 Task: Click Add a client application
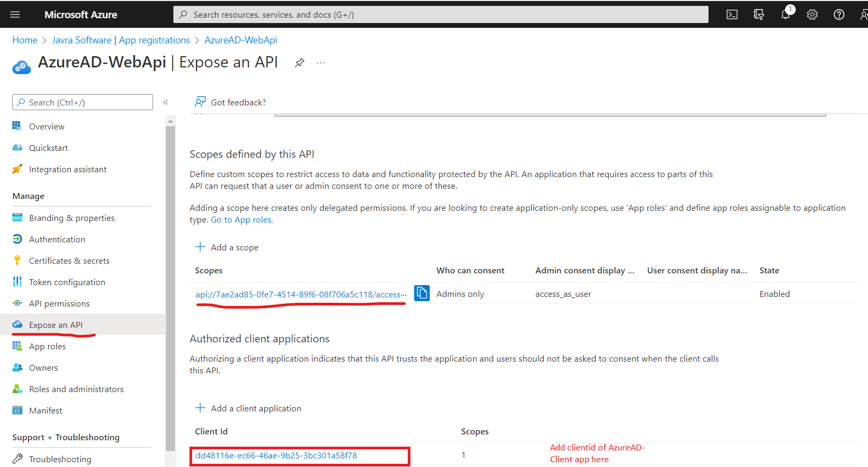coord(248,408)
